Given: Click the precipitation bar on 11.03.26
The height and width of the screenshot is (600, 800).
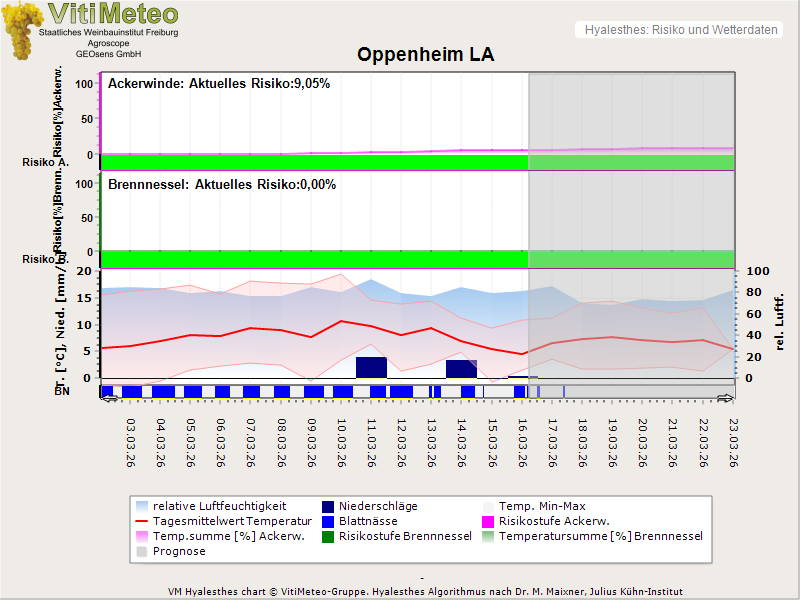Looking at the screenshot, I should click(x=371, y=367).
